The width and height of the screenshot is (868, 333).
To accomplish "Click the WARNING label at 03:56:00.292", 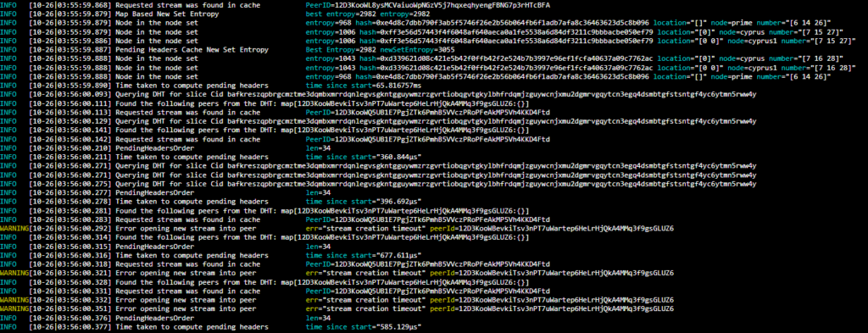I will pyautogui.click(x=14, y=228).
